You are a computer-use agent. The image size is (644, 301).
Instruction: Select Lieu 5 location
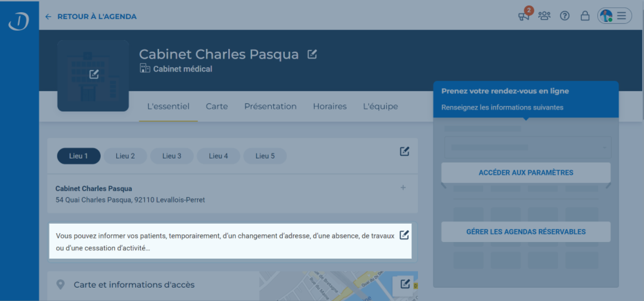coord(265,156)
